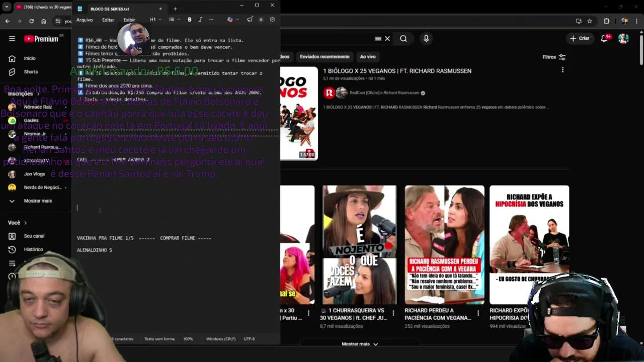The height and width of the screenshot is (362, 644).
Task: Open the YouTube hamburger guide menu
Action: (12, 39)
